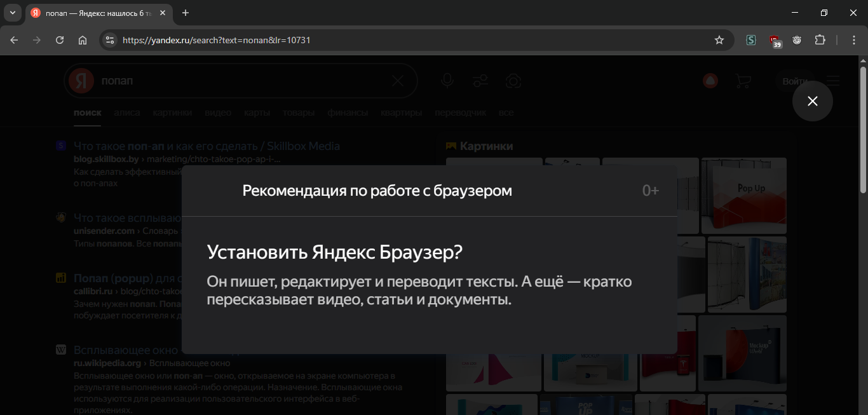Switch to the картинки search tab

pos(172,112)
